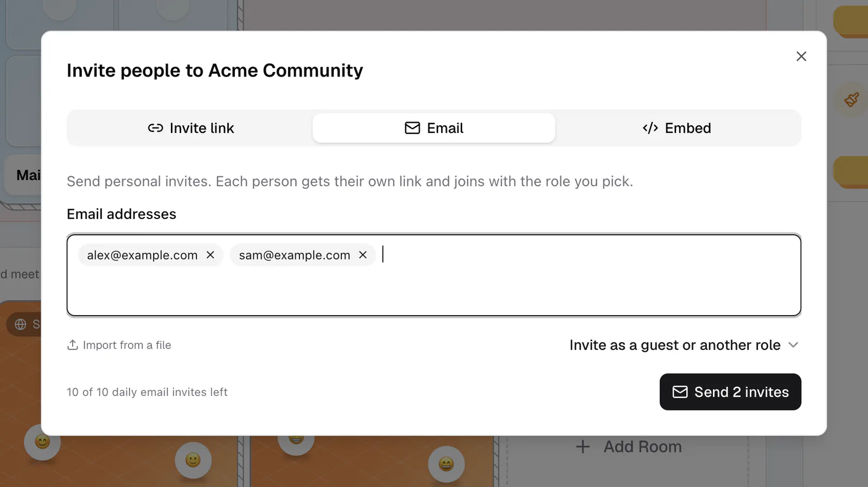The height and width of the screenshot is (487, 868).
Task: Click the globe icon behind the dialog
Action: (21, 324)
